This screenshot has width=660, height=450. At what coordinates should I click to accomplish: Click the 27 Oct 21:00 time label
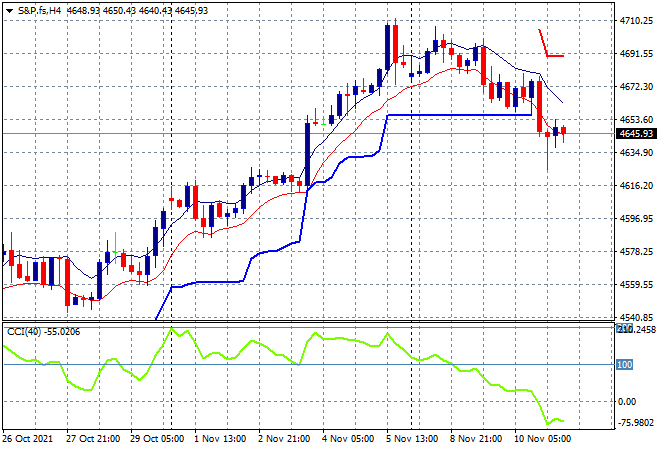(x=93, y=439)
